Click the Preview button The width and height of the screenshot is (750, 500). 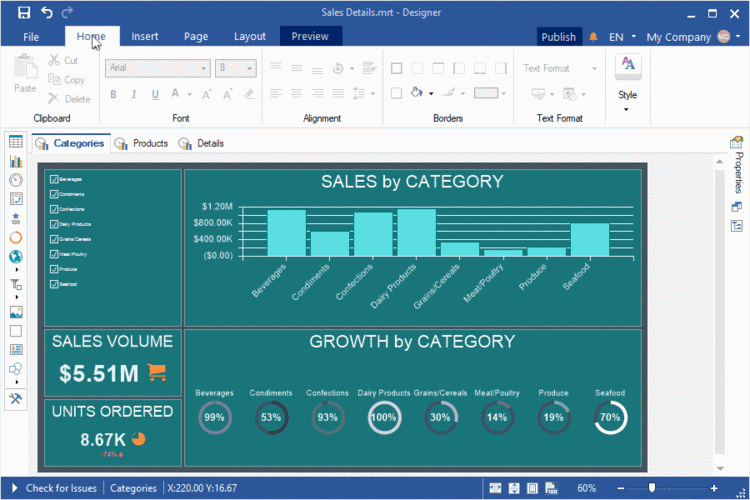(x=310, y=36)
